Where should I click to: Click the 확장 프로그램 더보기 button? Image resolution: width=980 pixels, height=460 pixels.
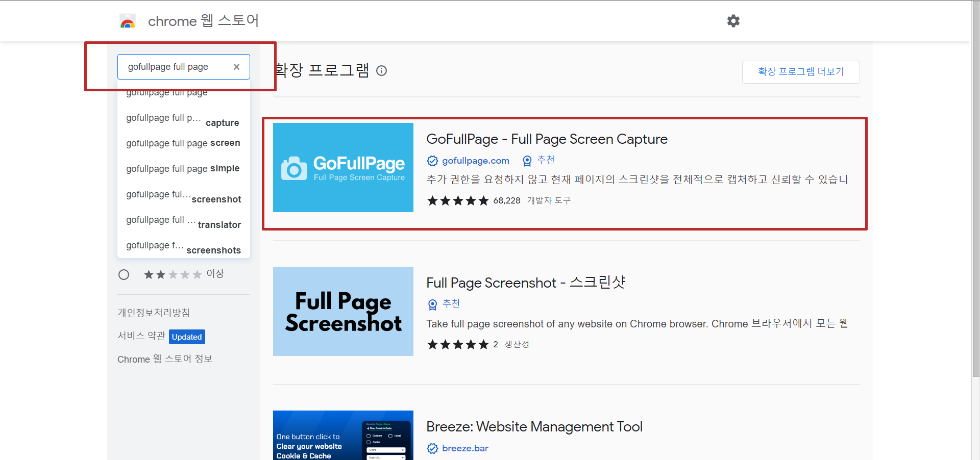800,72
